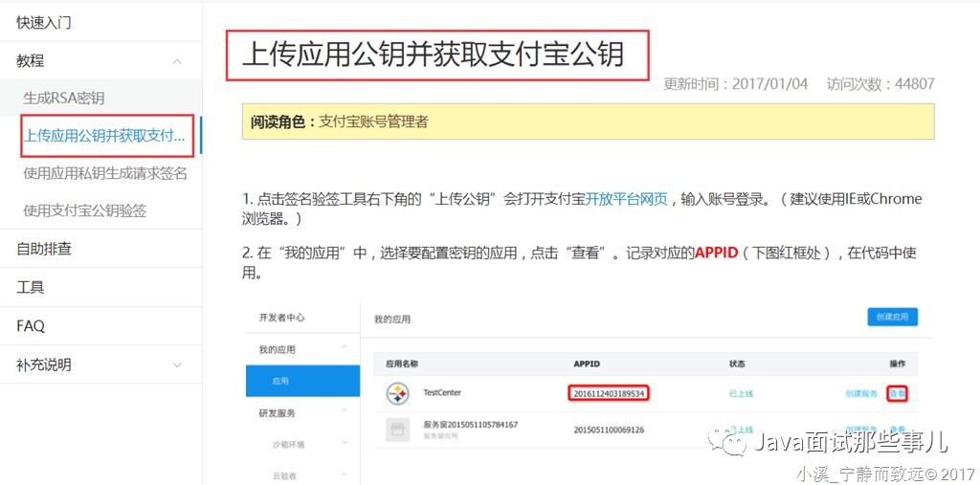Image resolution: width=980 pixels, height=485 pixels.
Task: Open 使用支付宝公钥验签 page
Action: [85, 210]
